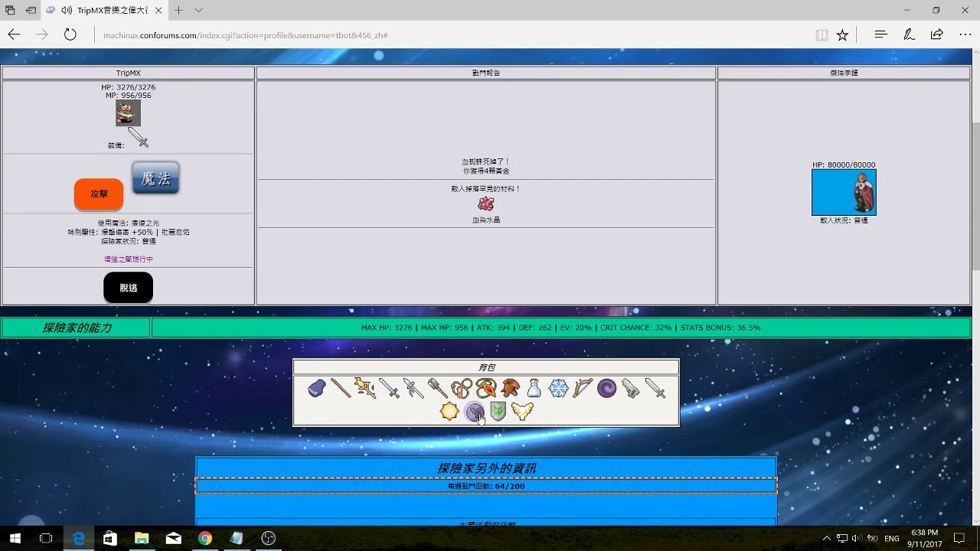Add page to favorites star

[843, 34]
